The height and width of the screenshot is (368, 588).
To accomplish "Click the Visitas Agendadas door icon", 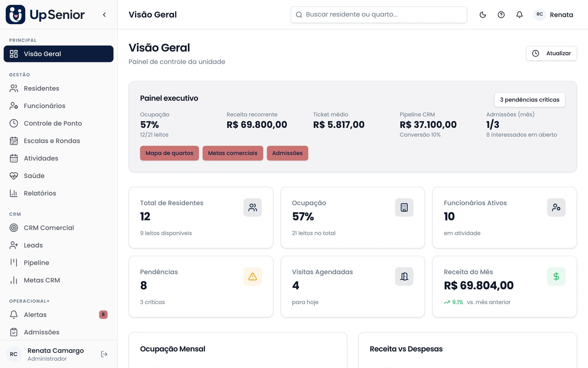I will [x=404, y=276].
